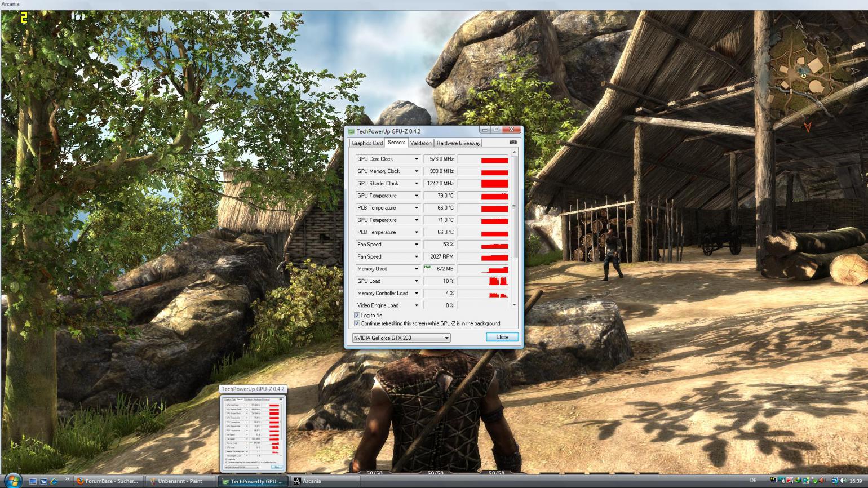Click the taskbar clock showing 16:39
Viewport: 868px width, 488px height.
pyautogui.click(x=856, y=481)
